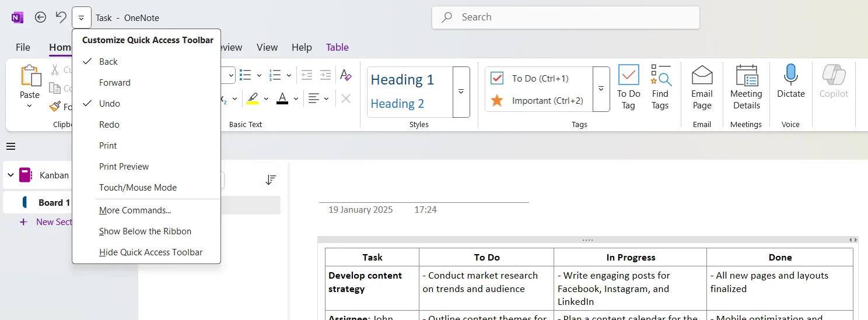
Task: Enable Print in Quick Access menu
Action: click(146, 146)
